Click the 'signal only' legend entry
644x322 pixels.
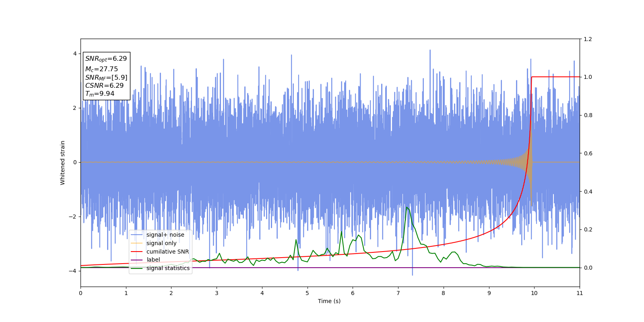coord(161,243)
